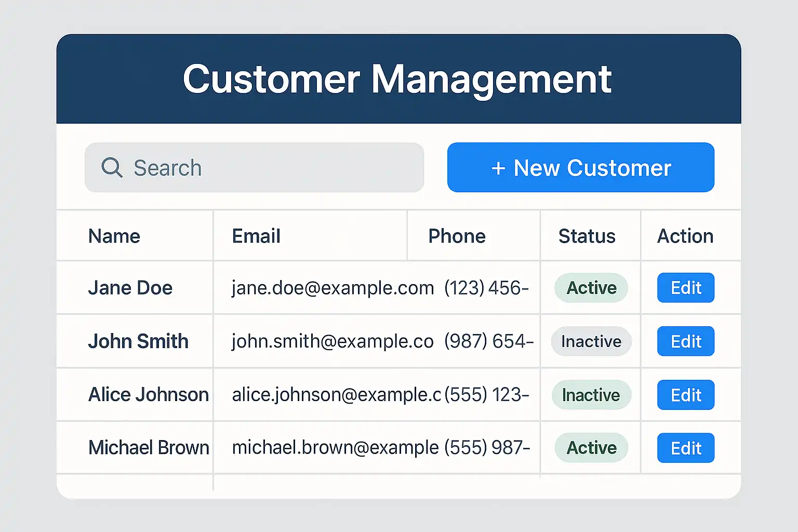Select Michael Brown's Active status badge

pyautogui.click(x=591, y=448)
